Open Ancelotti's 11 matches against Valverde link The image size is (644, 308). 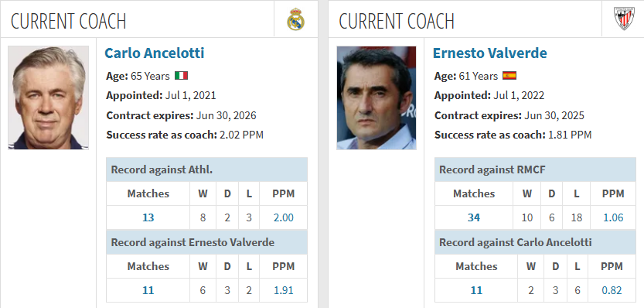point(148,290)
